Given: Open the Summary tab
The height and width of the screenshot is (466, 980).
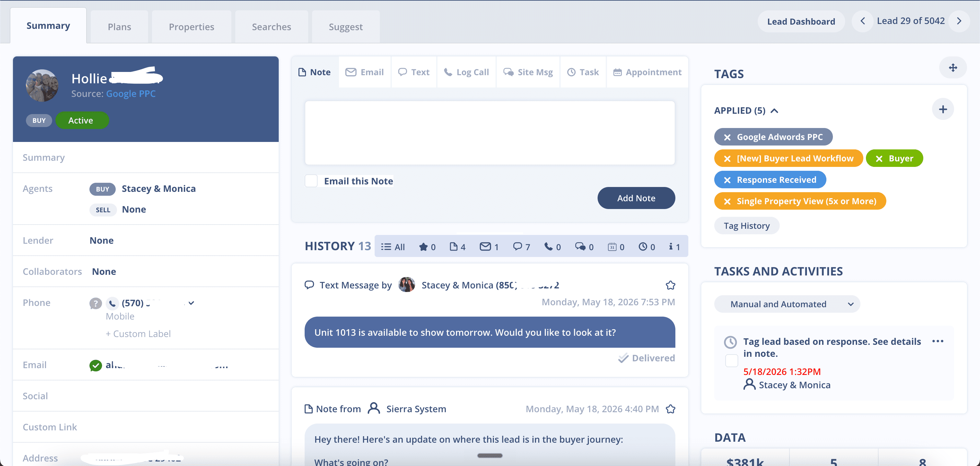Looking at the screenshot, I should (x=48, y=26).
